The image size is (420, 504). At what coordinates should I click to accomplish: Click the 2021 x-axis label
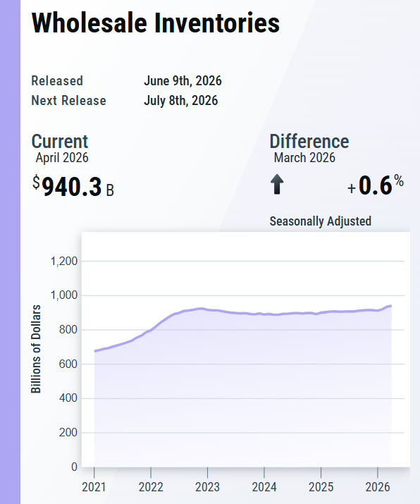[x=94, y=487]
